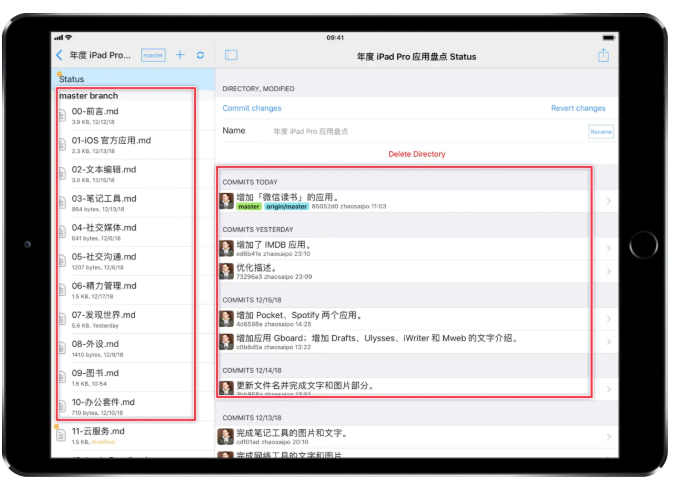The image size is (679, 491).
Task: Open the share icon at top right
Action: 603,56
